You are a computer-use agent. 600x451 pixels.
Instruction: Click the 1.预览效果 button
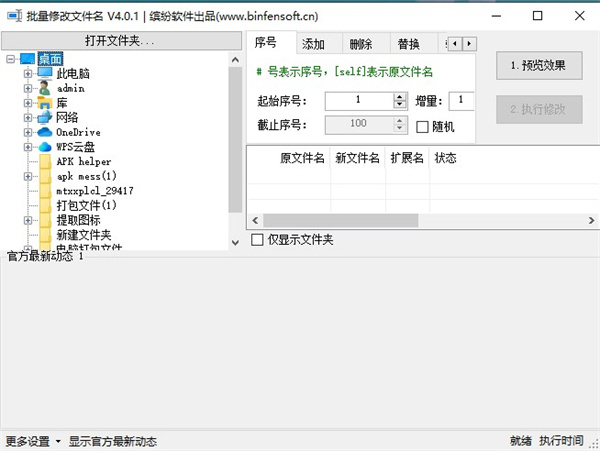pos(539,65)
